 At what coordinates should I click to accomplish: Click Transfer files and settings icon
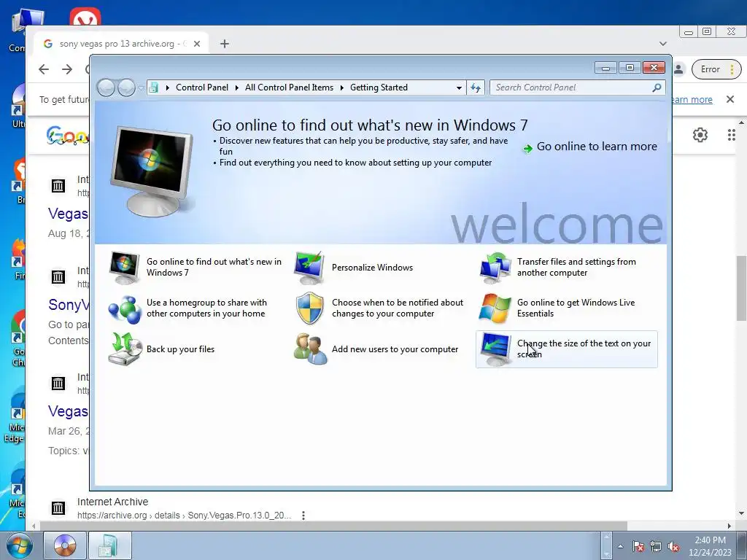coord(495,267)
